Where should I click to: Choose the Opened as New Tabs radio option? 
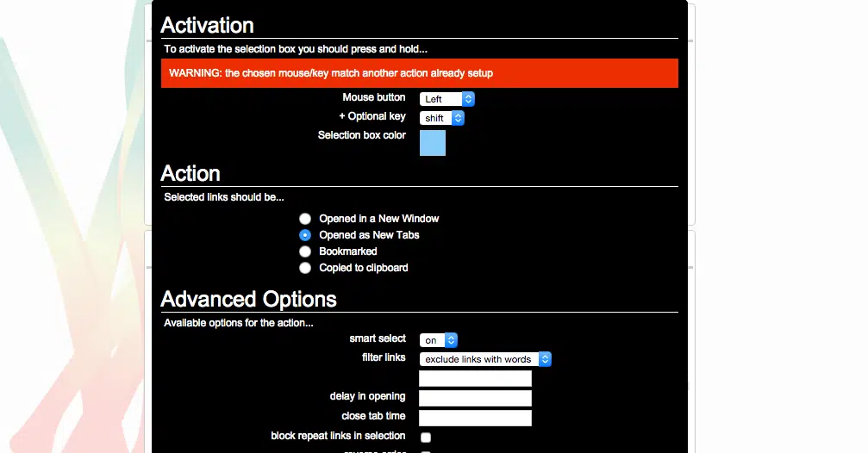(x=305, y=235)
